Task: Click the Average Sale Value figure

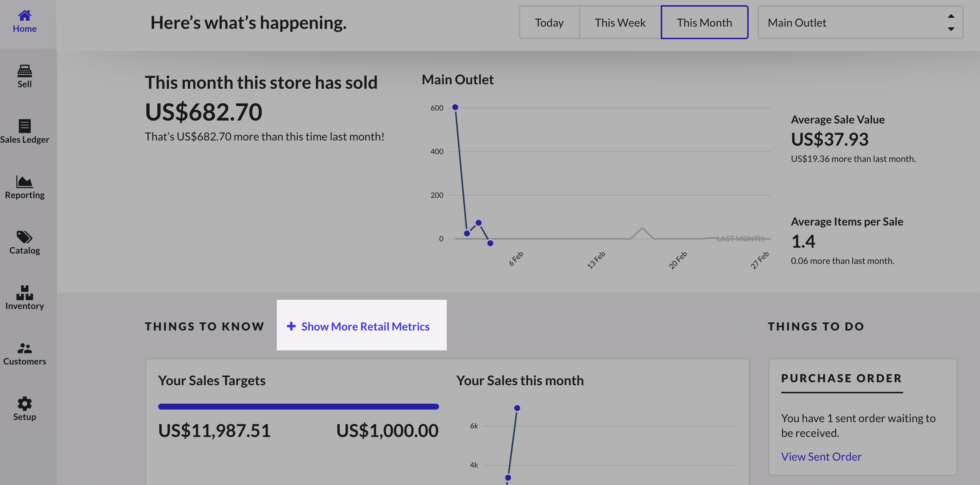Action: click(830, 139)
